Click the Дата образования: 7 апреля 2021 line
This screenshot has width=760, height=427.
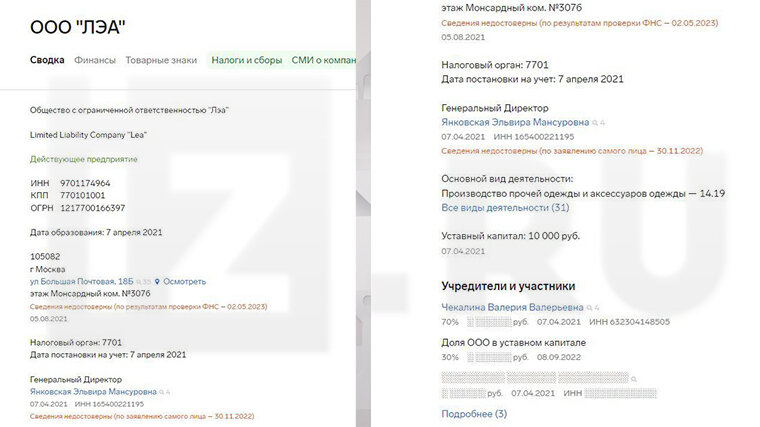(96, 232)
